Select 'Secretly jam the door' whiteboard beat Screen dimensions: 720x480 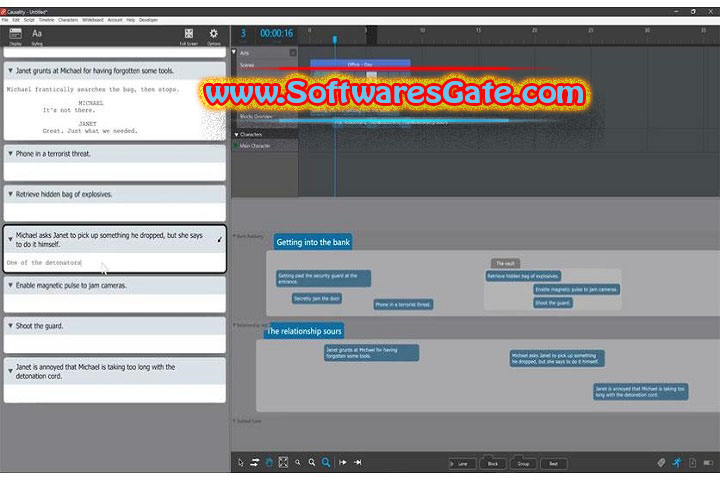point(317,299)
